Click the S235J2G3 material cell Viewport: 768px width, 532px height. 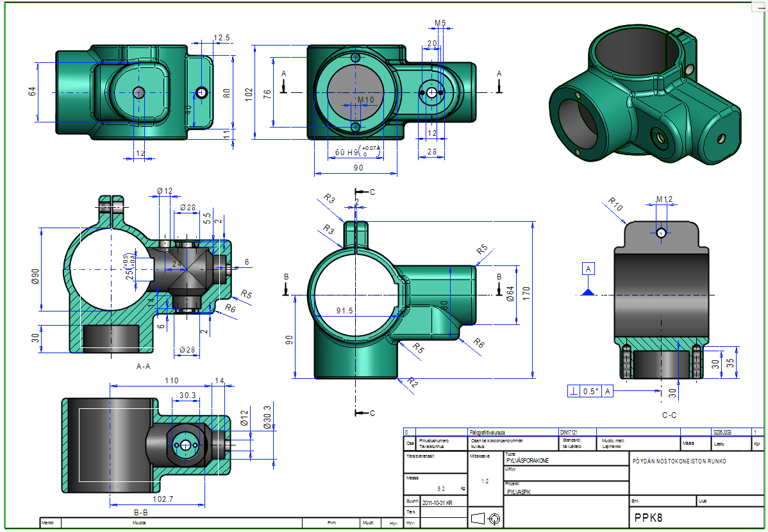tap(722, 432)
